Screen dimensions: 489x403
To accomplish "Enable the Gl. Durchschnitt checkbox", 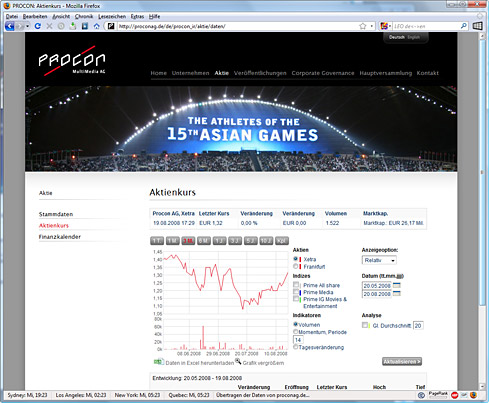I will pyautogui.click(x=365, y=325).
